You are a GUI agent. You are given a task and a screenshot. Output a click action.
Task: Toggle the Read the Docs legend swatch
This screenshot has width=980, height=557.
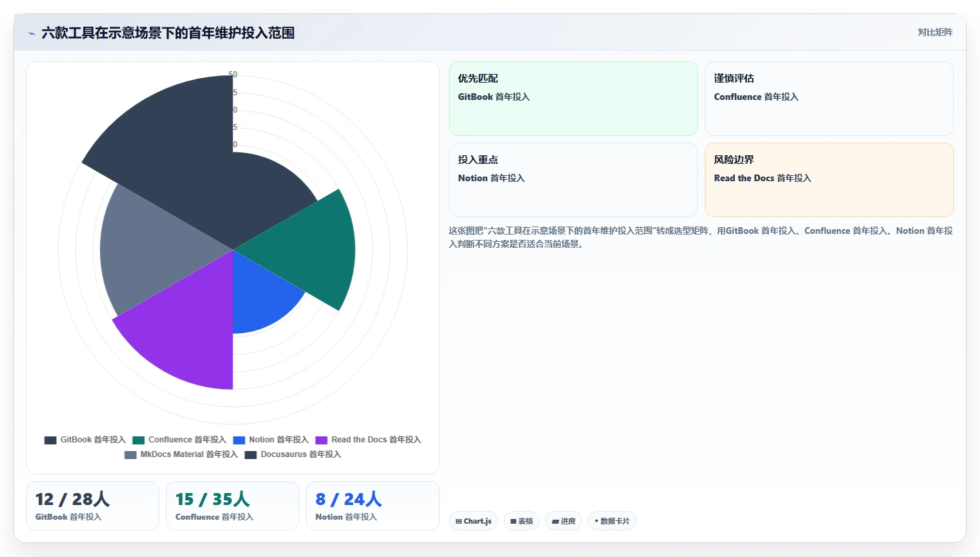pyautogui.click(x=321, y=440)
